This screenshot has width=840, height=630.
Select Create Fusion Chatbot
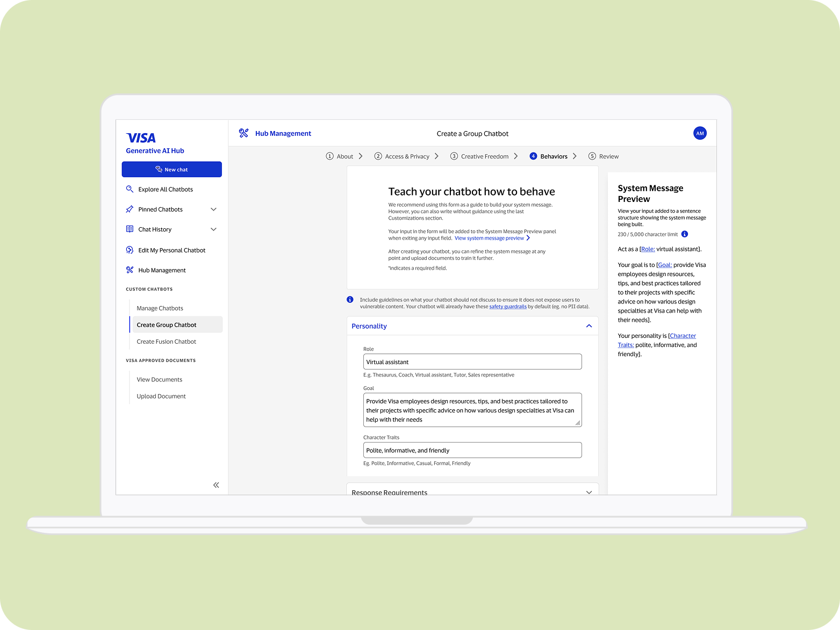click(x=167, y=342)
